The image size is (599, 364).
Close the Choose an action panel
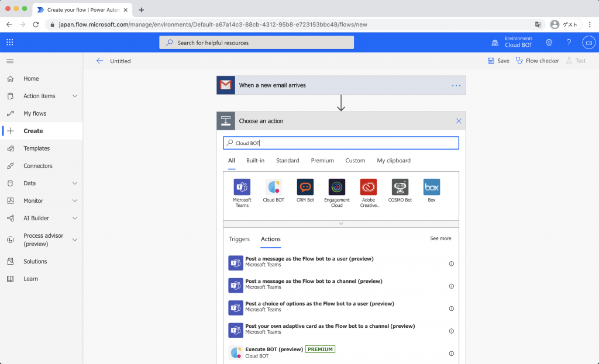click(x=459, y=121)
